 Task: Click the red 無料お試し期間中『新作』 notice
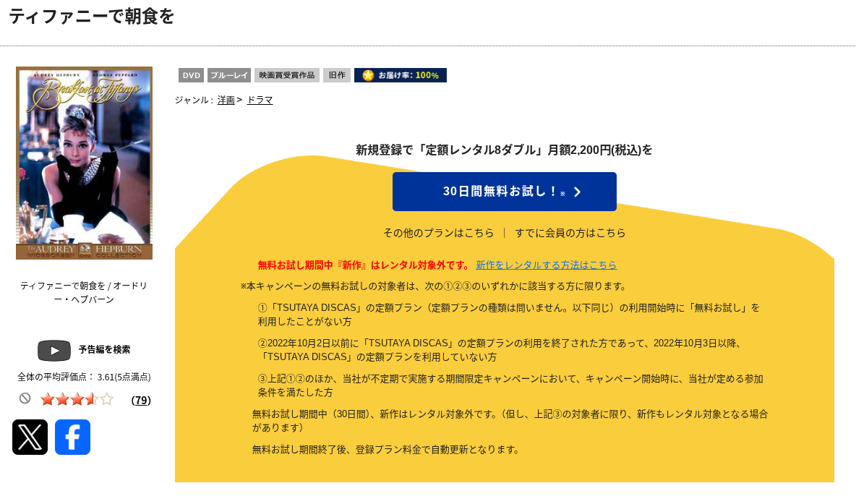364,265
